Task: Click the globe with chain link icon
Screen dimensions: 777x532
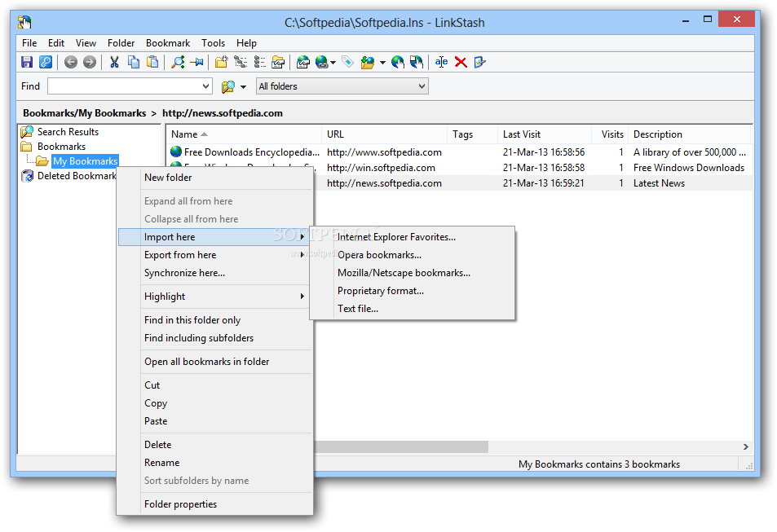Action: click(x=321, y=62)
